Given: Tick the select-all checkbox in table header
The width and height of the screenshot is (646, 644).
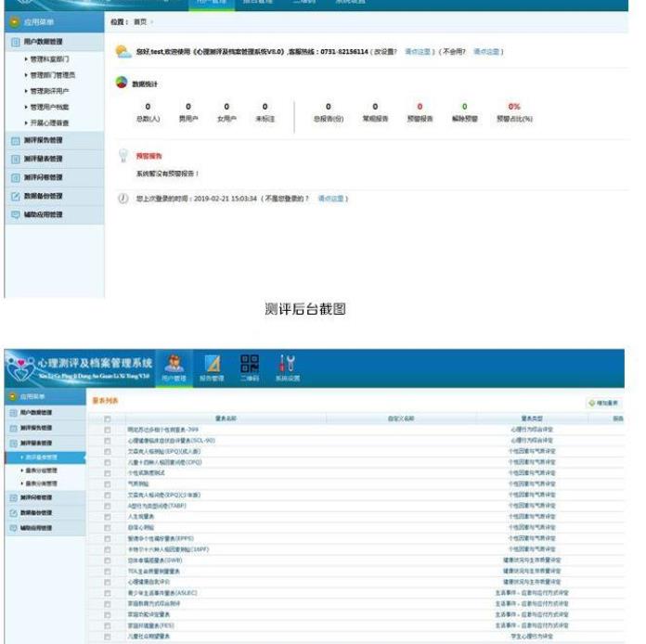Looking at the screenshot, I should pyautogui.click(x=107, y=419).
